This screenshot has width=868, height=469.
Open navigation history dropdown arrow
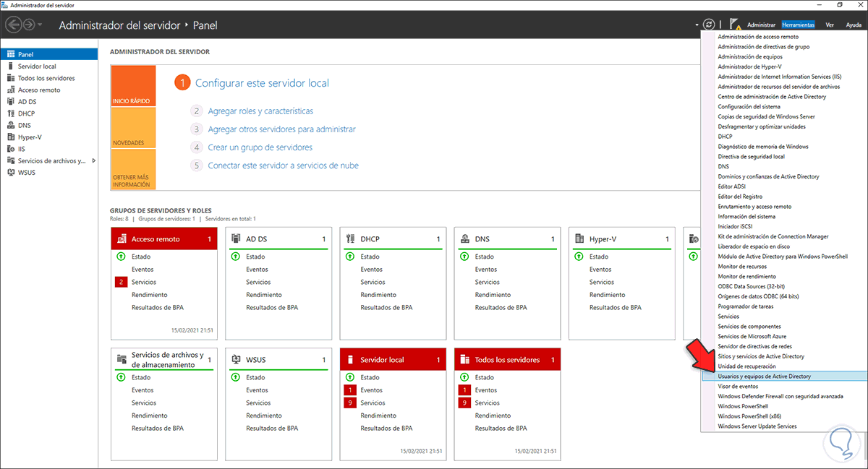tap(40, 25)
